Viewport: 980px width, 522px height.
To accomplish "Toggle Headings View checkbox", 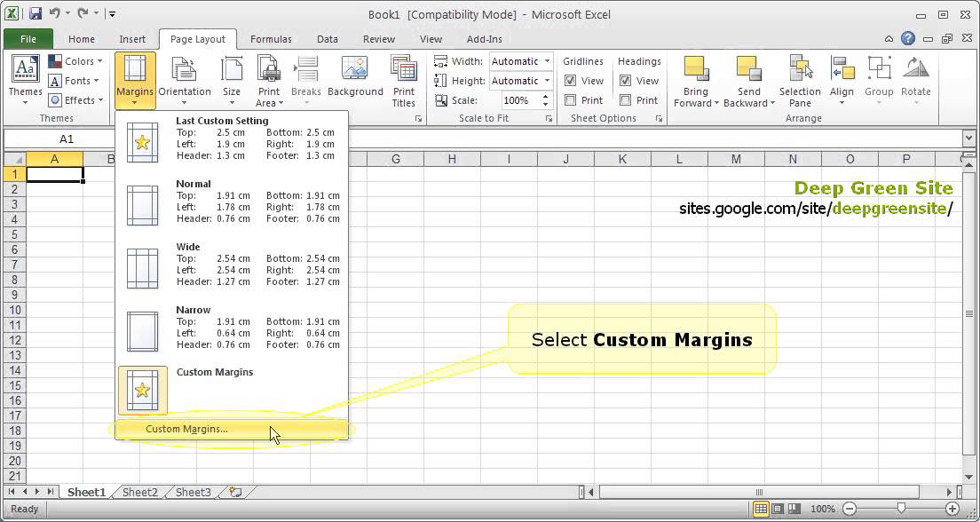I will coord(625,81).
